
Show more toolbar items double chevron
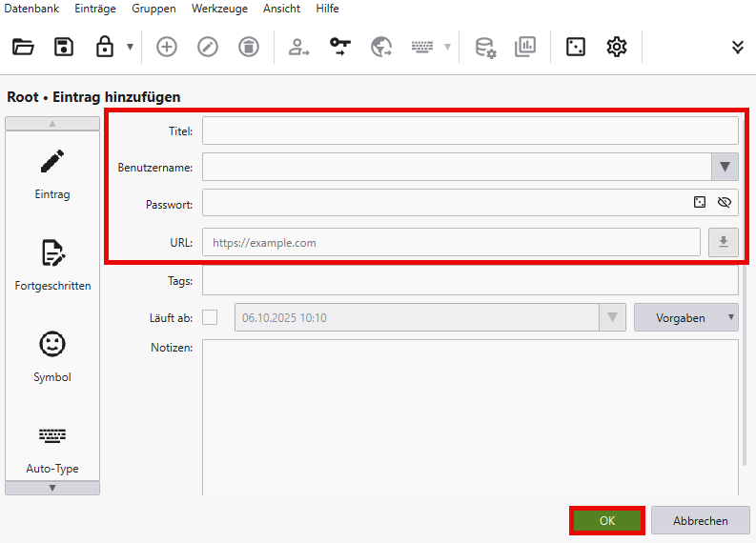pyautogui.click(x=738, y=47)
